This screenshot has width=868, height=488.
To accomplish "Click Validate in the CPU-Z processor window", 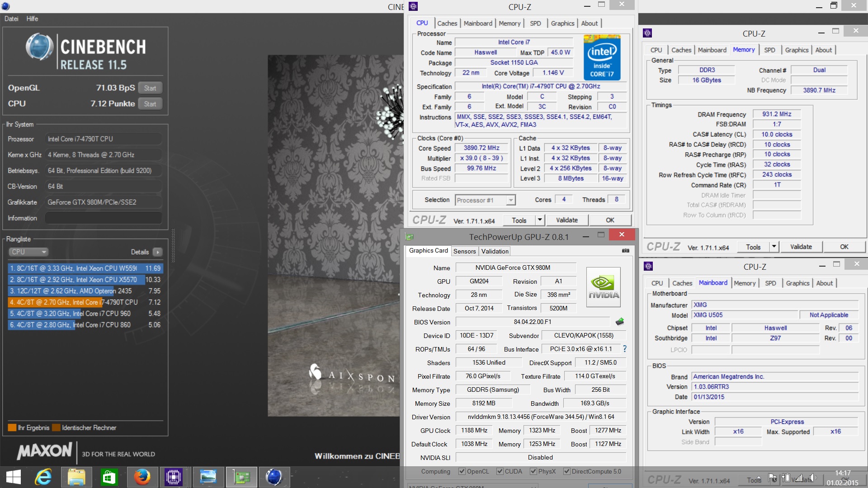I will point(567,220).
